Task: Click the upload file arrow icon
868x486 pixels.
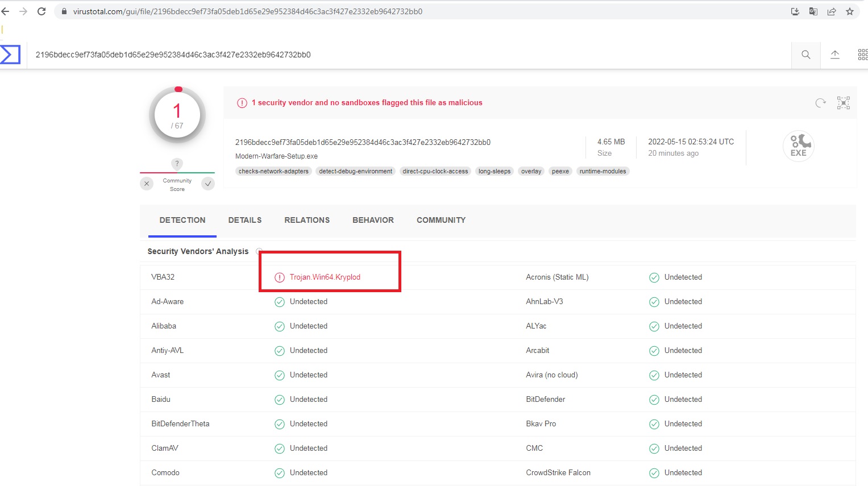Action: tap(834, 55)
